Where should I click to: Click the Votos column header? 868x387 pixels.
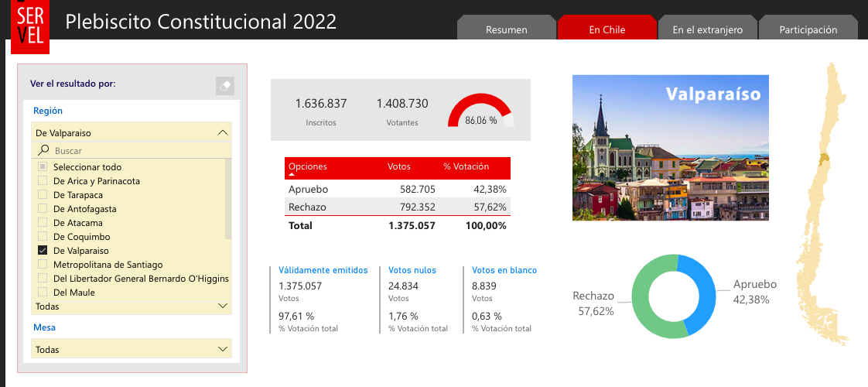[x=399, y=166]
